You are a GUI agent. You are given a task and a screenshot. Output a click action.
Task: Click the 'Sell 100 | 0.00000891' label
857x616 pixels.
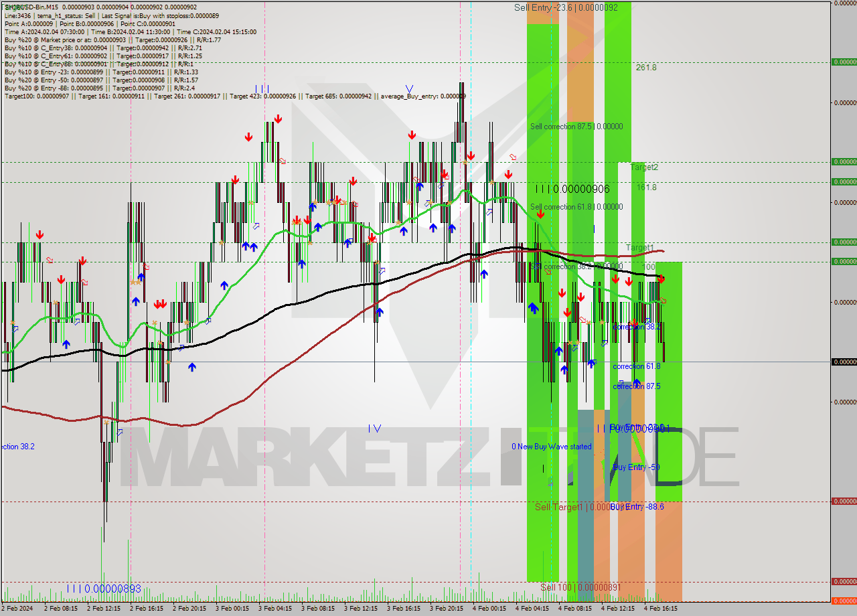pos(580,587)
